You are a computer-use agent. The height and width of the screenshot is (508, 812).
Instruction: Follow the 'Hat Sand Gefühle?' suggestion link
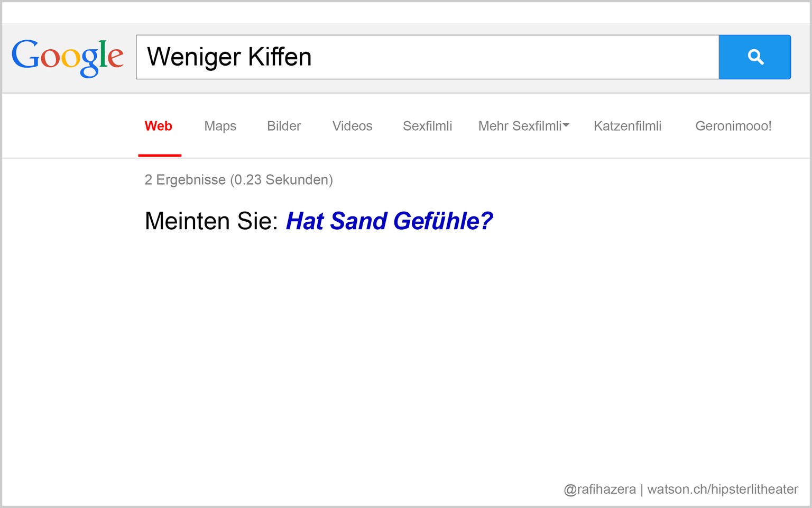tap(389, 221)
